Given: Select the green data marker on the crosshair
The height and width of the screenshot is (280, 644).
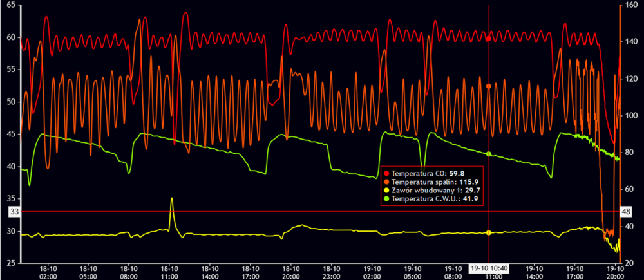Looking at the screenshot, I should click(489, 154).
